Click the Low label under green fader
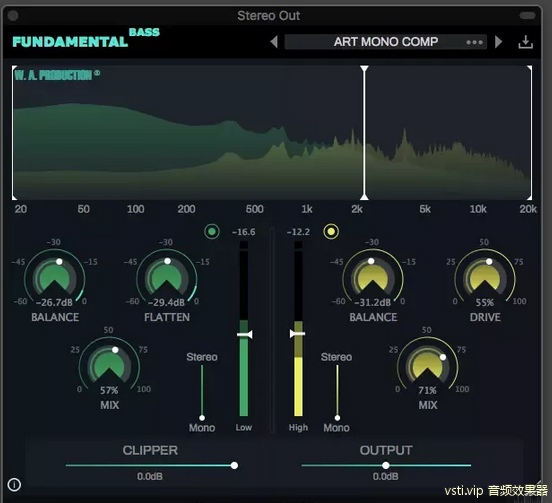This screenshot has height=503, width=552. click(244, 427)
